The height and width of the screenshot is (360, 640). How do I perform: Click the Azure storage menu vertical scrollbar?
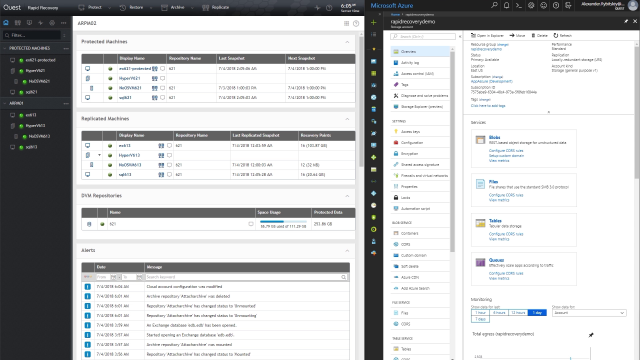click(x=452, y=151)
